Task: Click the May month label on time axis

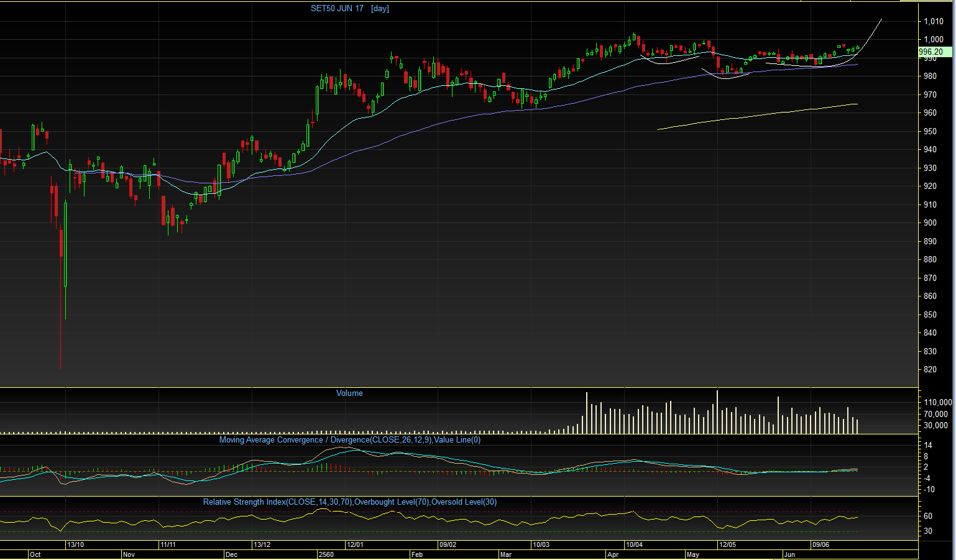Action: coord(692,554)
